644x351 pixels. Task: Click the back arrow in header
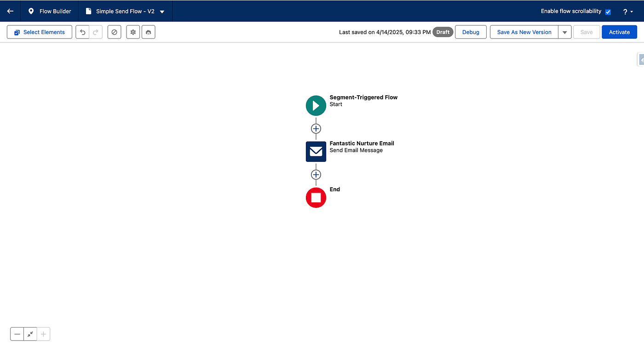pyautogui.click(x=10, y=11)
